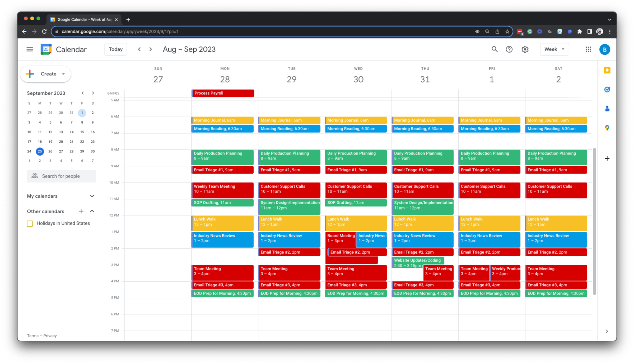The image size is (634, 364).
Task: Open Google Keep side panel icon
Action: click(607, 70)
